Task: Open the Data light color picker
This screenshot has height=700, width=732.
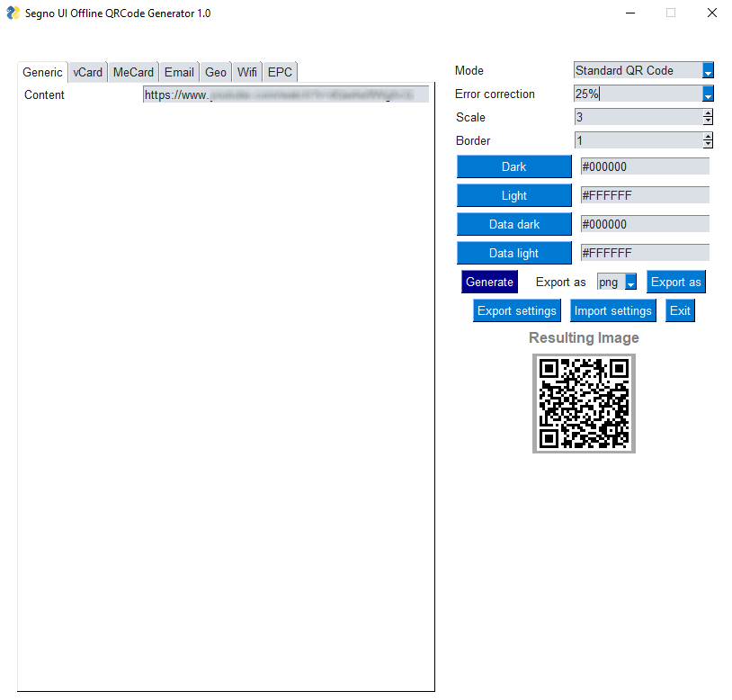Action: pos(514,253)
